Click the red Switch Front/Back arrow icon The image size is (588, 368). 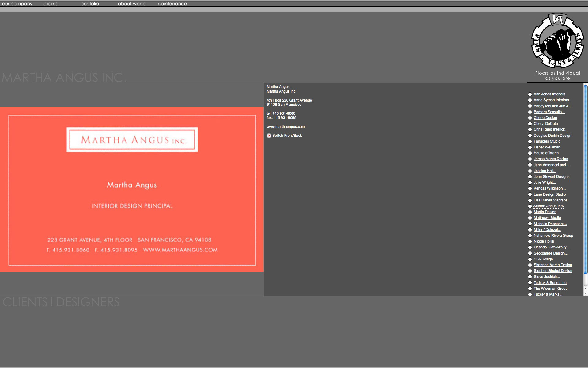(x=269, y=136)
